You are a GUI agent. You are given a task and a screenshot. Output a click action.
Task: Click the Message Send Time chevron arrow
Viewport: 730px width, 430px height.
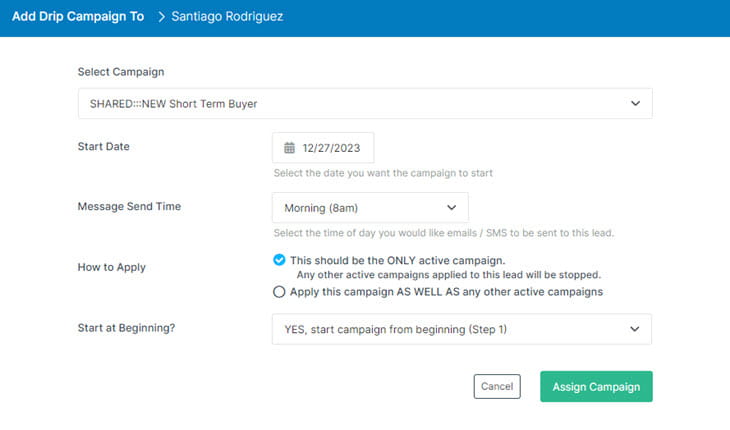pos(451,208)
